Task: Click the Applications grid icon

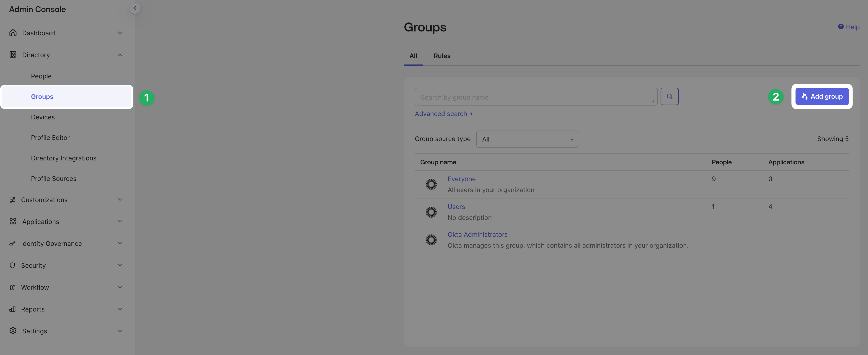Action: pos(13,221)
